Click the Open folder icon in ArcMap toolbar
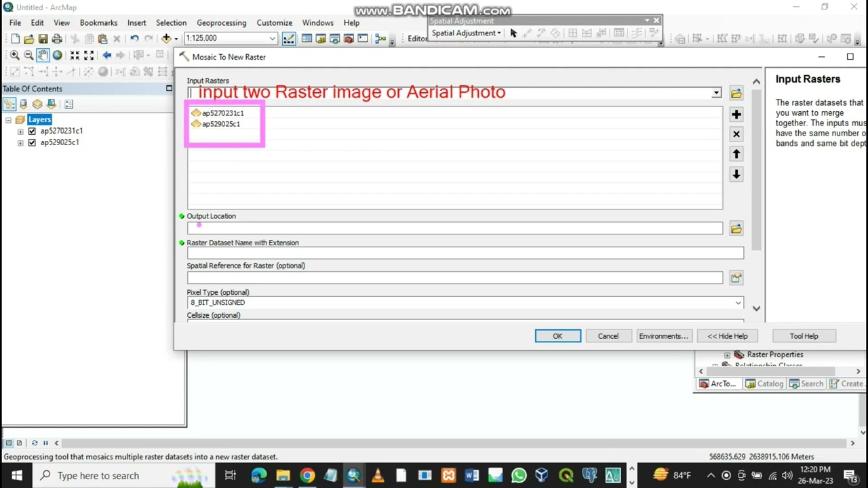868x488 pixels. point(28,39)
